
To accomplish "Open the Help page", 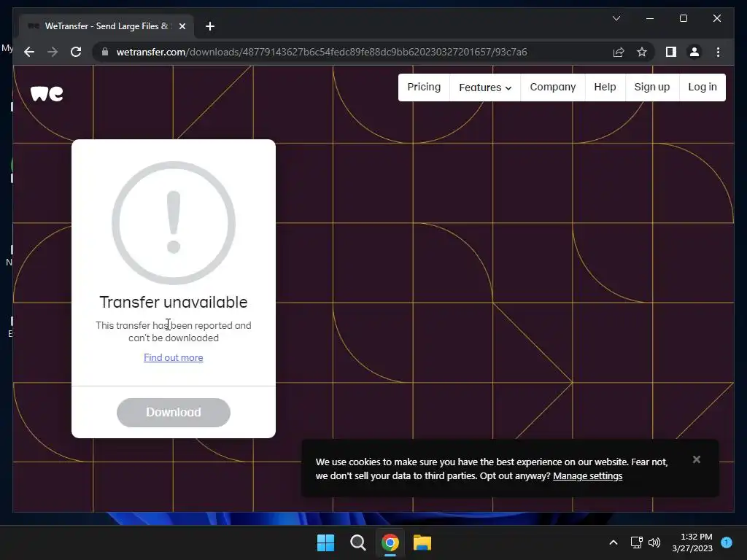I will [x=605, y=87].
